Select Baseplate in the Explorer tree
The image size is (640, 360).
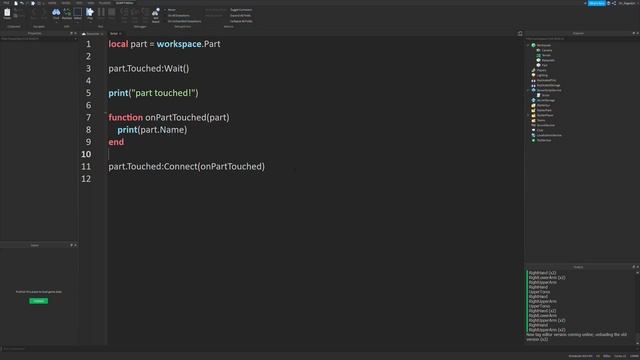coord(548,60)
